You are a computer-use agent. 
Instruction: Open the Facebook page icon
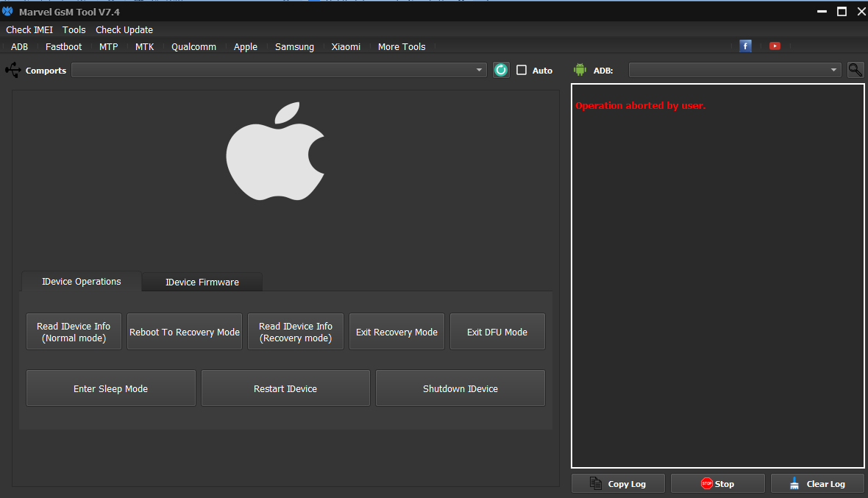coord(745,46)
